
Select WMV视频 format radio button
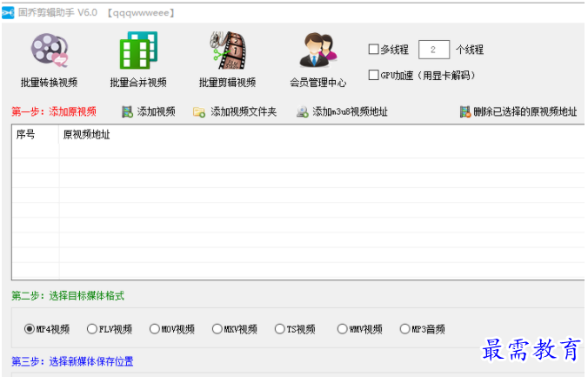tap(343, 329)
